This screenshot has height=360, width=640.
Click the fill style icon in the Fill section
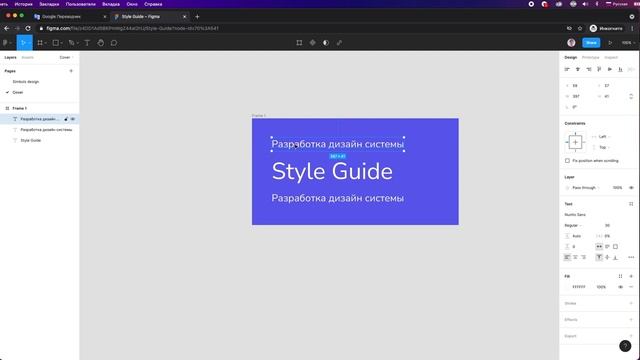(620, 276)
